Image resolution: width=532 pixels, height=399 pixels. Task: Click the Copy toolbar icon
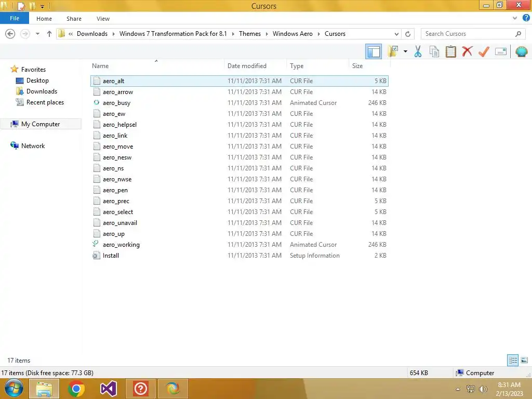[434, 51]
